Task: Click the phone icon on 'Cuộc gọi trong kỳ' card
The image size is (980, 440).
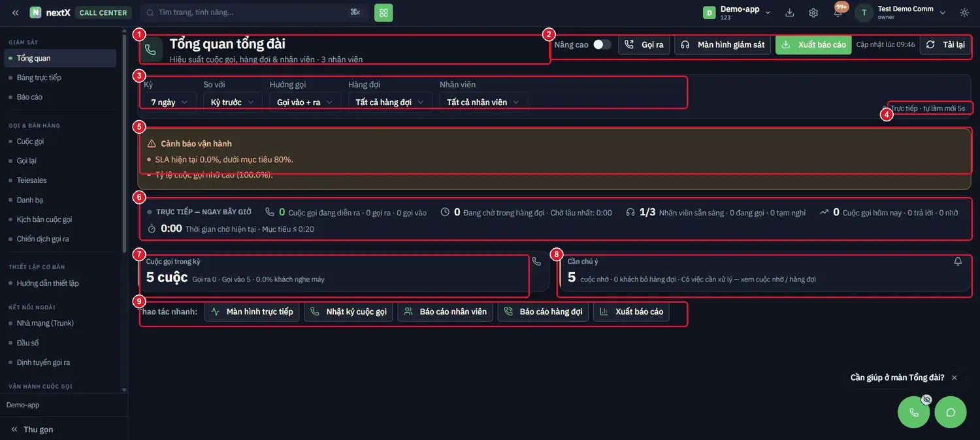Action: click(x=536, y=261)
